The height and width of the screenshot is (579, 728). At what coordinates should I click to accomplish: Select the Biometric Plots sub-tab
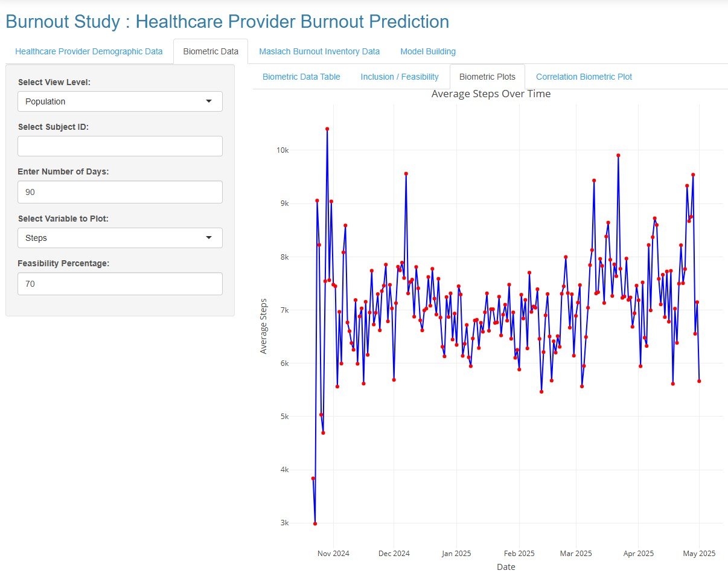pos(487,77)
